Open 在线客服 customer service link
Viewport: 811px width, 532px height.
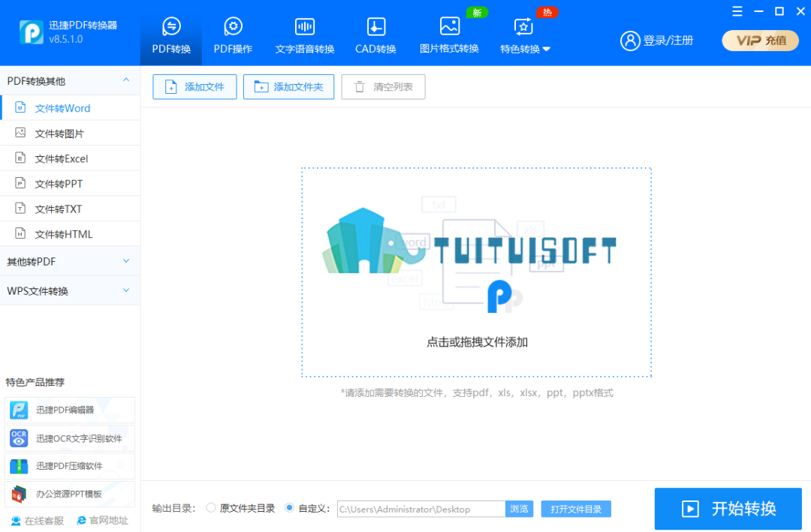[x=38, y=521]
